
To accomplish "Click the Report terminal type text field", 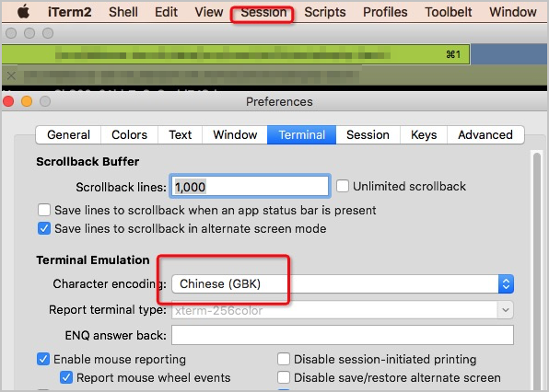I will tap(334, 310).
